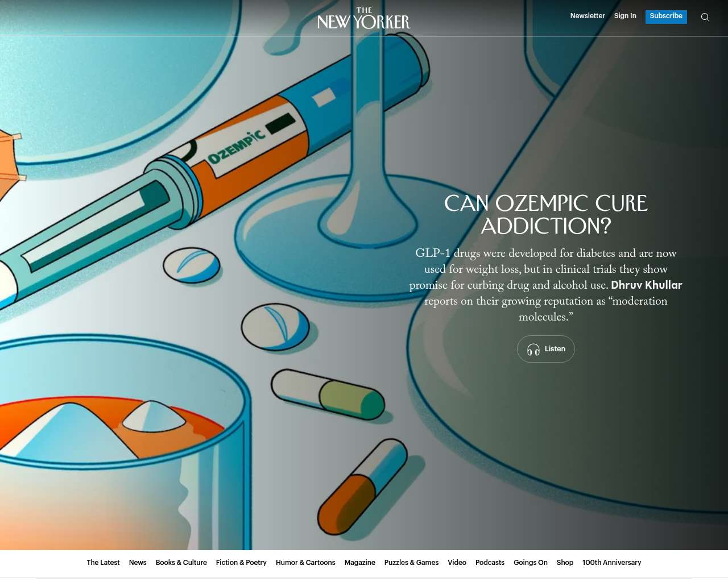
Task: Click The New Yorker logo
Action: [x=363, y=19]
